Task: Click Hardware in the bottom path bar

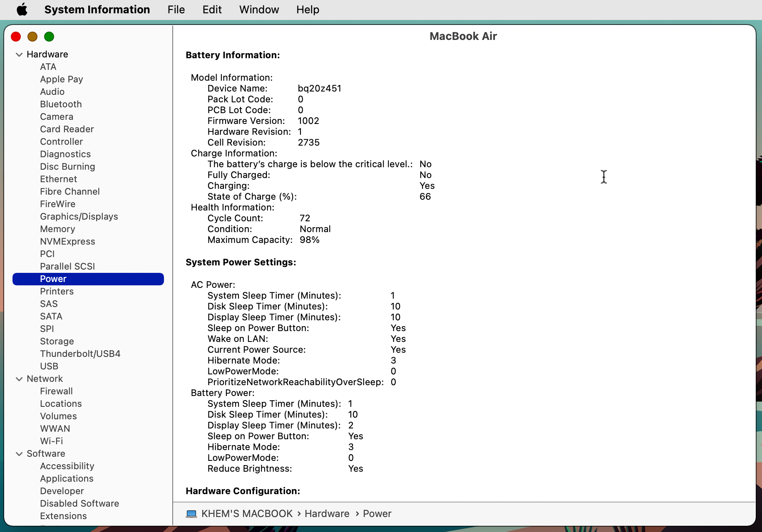Action: pos(327,514)
